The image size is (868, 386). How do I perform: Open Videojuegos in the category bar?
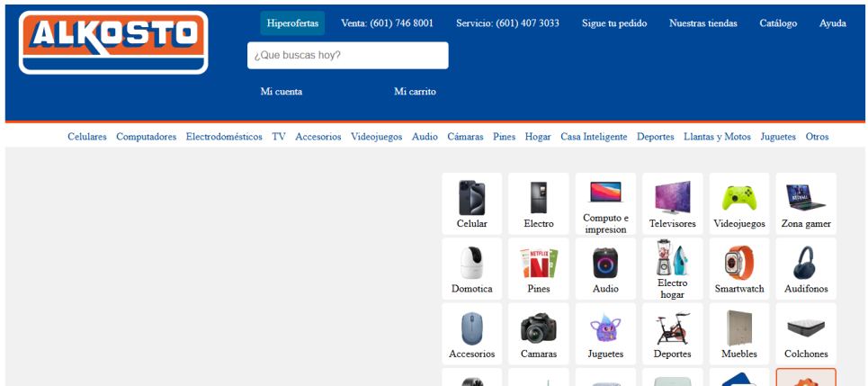pos(376,137)
